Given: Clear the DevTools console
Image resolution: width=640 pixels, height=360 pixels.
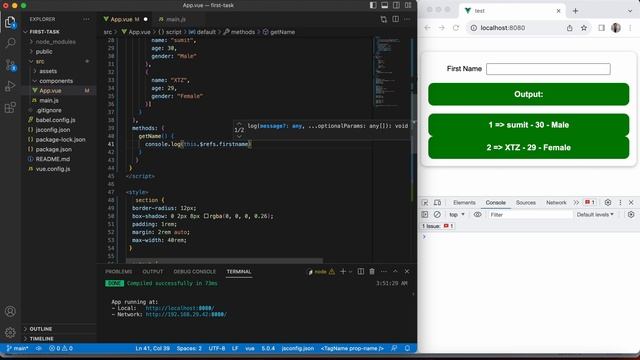Looking at the screenshot, I should (x=437, y=215).
